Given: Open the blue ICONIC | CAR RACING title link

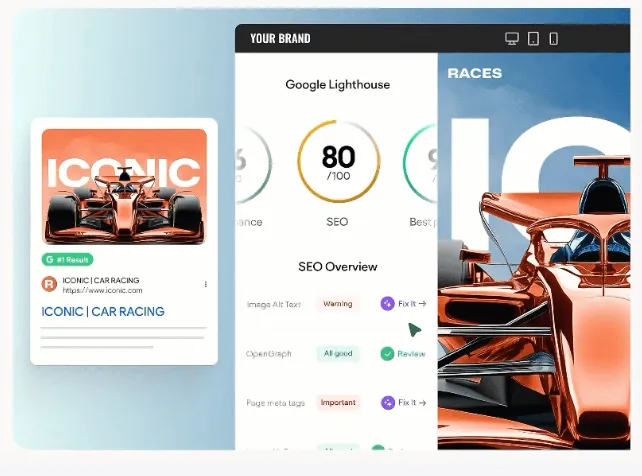Looking at the screenshot, I should tap(103, 311).
